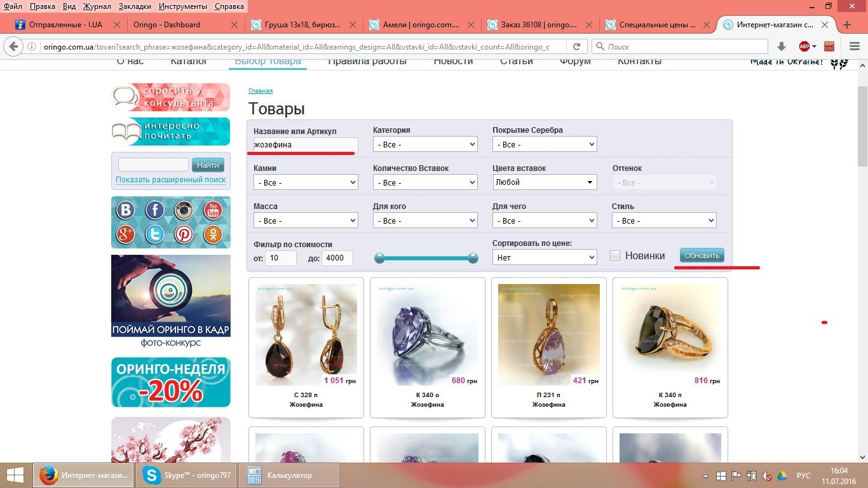Viewport: 868px width, 488px height.
Task: Open Firefox in the taskbar
Action: 84,475
